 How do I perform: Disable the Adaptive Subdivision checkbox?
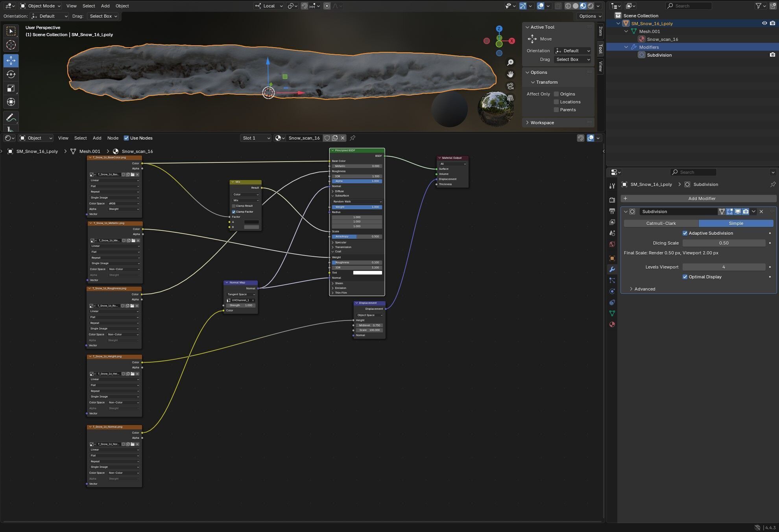tap(685, 233)
